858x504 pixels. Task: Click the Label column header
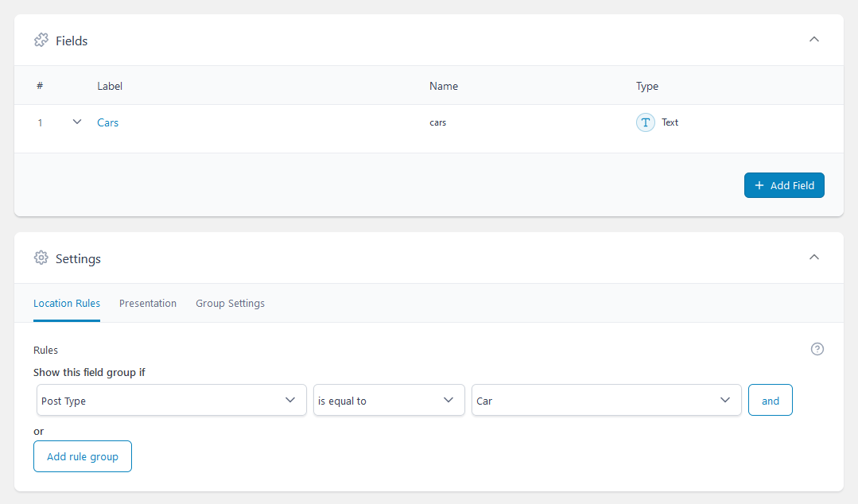click(110, 86)
